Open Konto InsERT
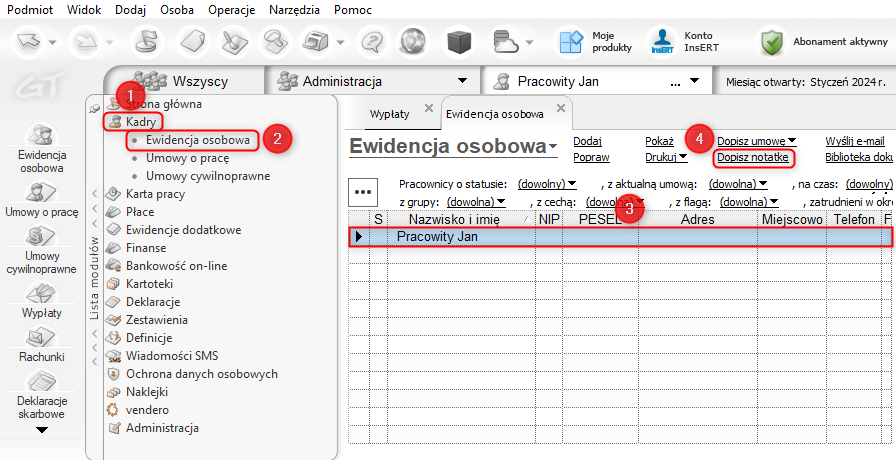 click(x=683, y=42)
